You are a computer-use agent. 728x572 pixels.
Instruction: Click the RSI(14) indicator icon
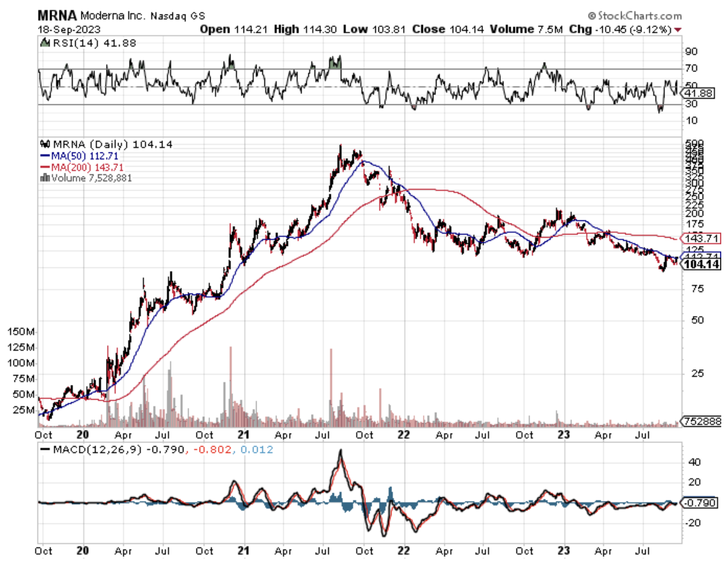[45, 43]
